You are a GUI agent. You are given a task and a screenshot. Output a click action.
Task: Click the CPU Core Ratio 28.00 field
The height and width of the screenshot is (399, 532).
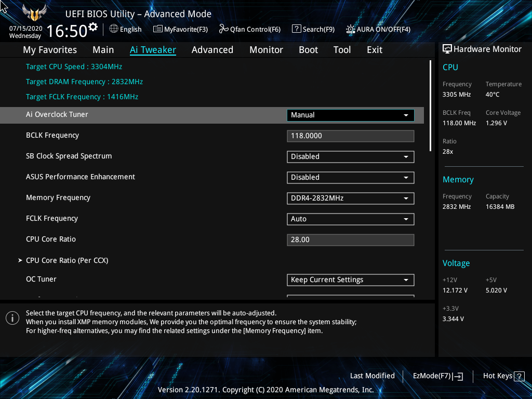click(351, 240)
